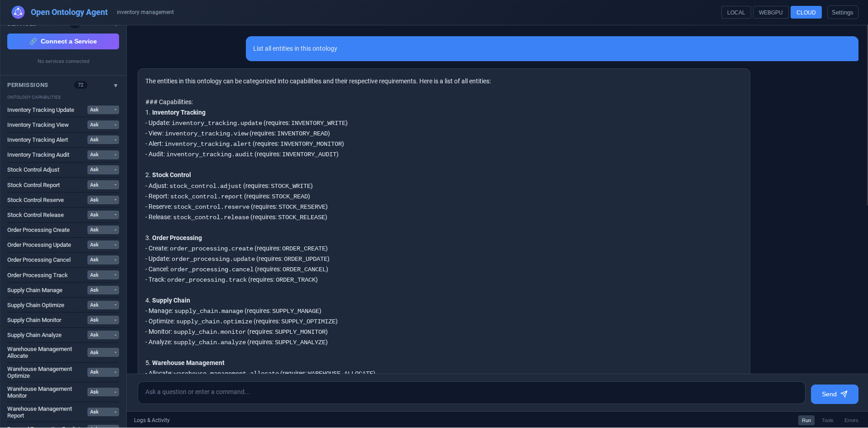Screen dimensions: 868x428
Task: Click the paper plane icon on Send
Action: click(x=843, y=394)
